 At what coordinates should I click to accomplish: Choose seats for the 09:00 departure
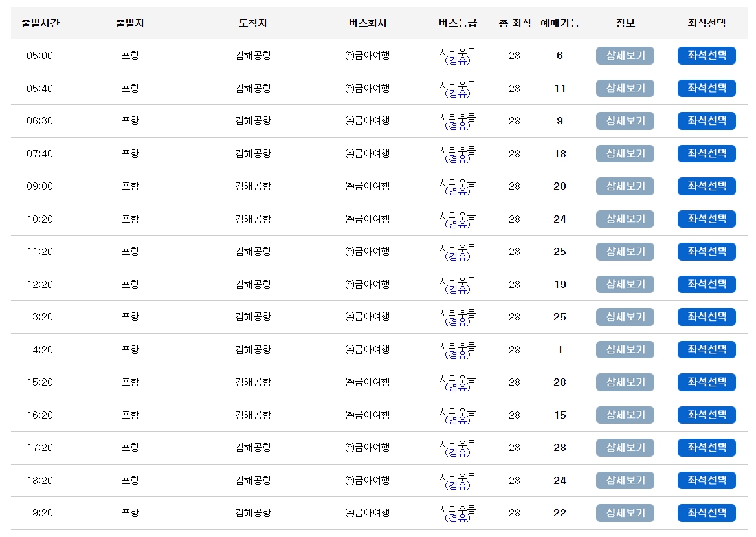[706, 186]
